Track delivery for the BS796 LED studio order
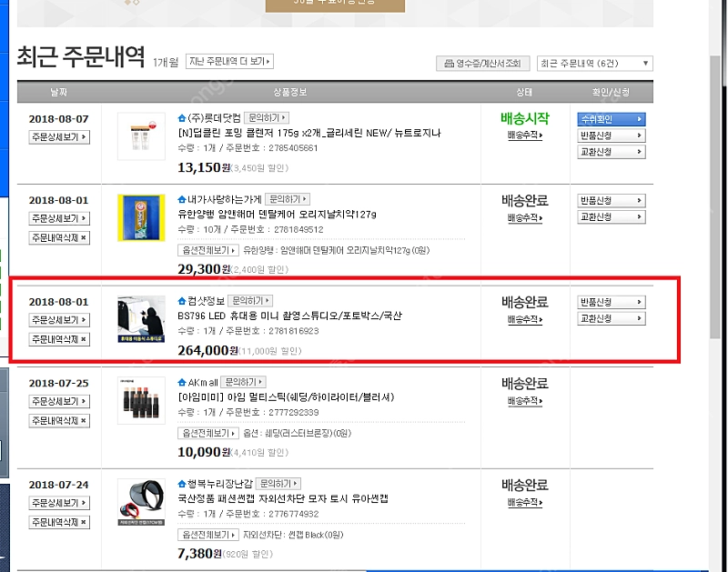Screen dimensions: 728x572 525,319
